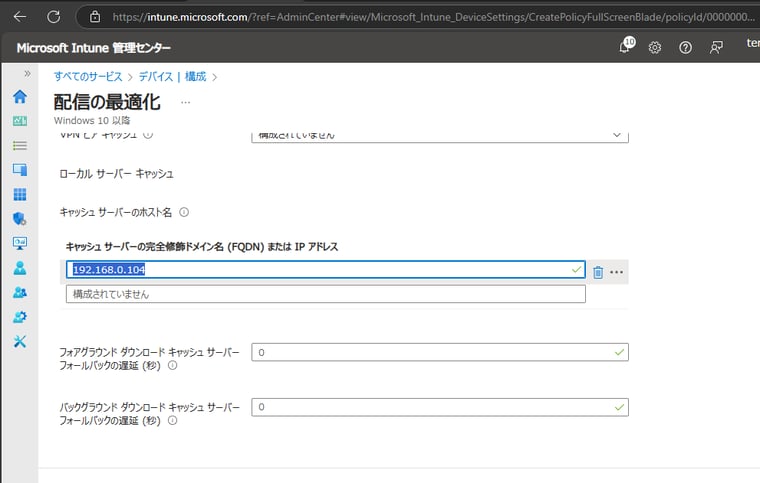This screenshot has height=483, width=760.
Task: Open the Apps grid icon in the sidebar
Action: pyautogui.click(x=20, y=194)
